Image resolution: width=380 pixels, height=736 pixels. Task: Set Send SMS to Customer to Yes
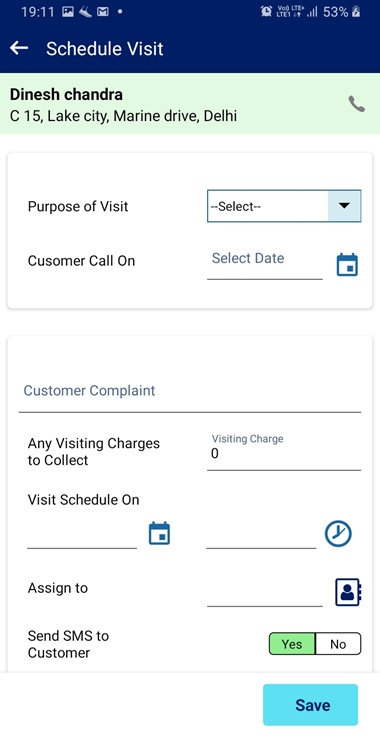point(292,644)
